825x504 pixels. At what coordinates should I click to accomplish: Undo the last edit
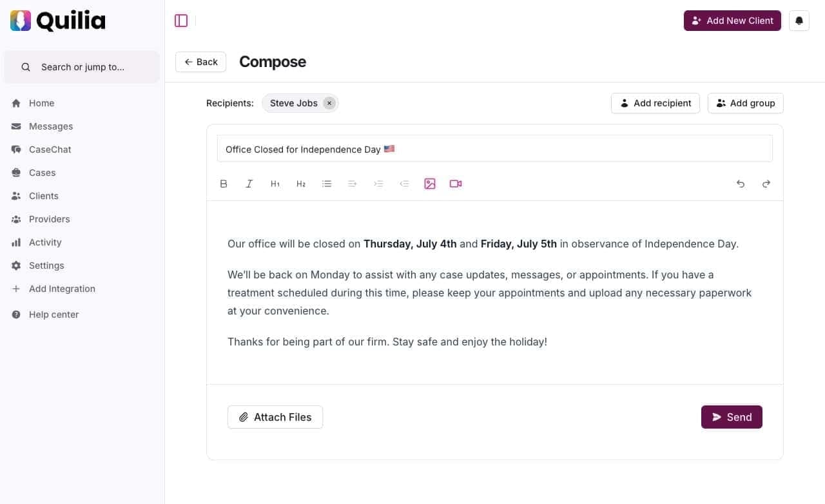741,184
